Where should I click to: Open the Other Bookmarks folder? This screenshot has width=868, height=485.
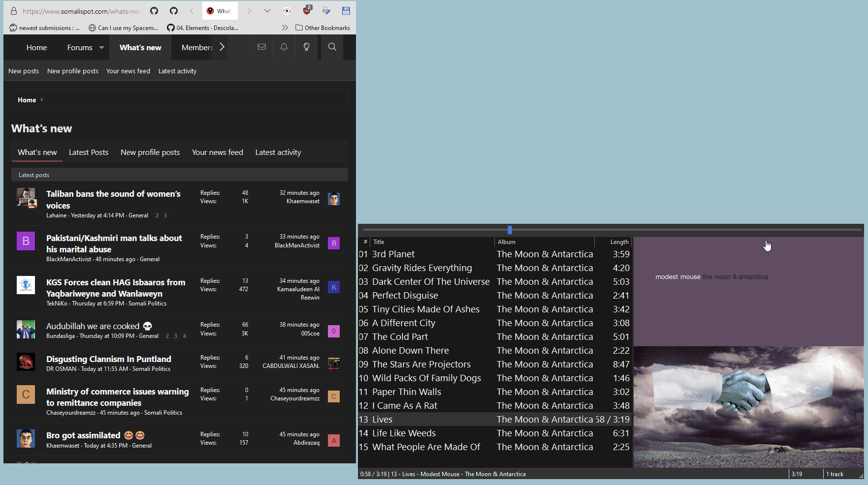(322, 28)
